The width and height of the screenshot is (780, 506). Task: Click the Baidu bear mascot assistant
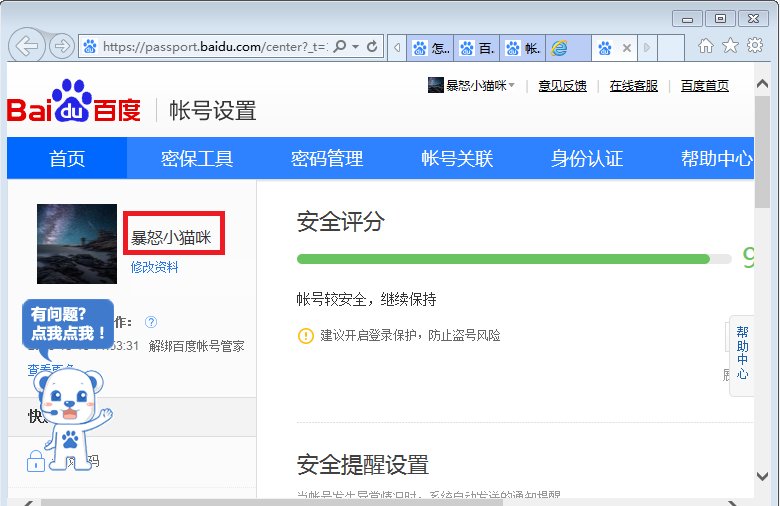(x=72, y=419)
